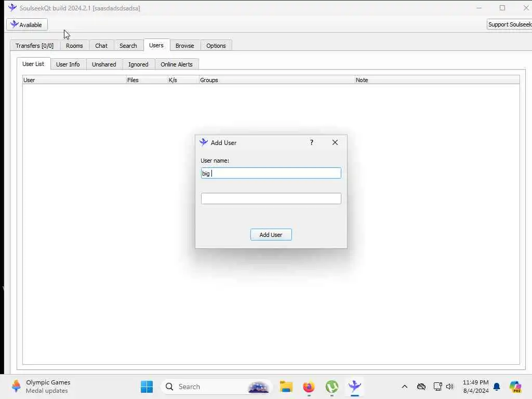Image resolution: width=532 pixels, height=399 pixels.
Task: Open the notification bell icon
Action: pyautogui.click(x=497, y=387)
